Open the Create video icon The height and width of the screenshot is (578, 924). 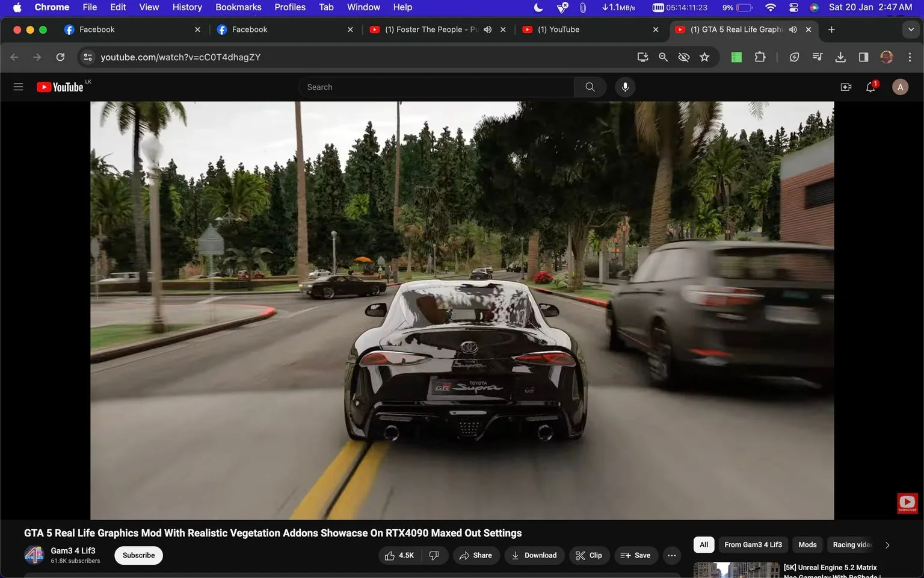point(846,87)
